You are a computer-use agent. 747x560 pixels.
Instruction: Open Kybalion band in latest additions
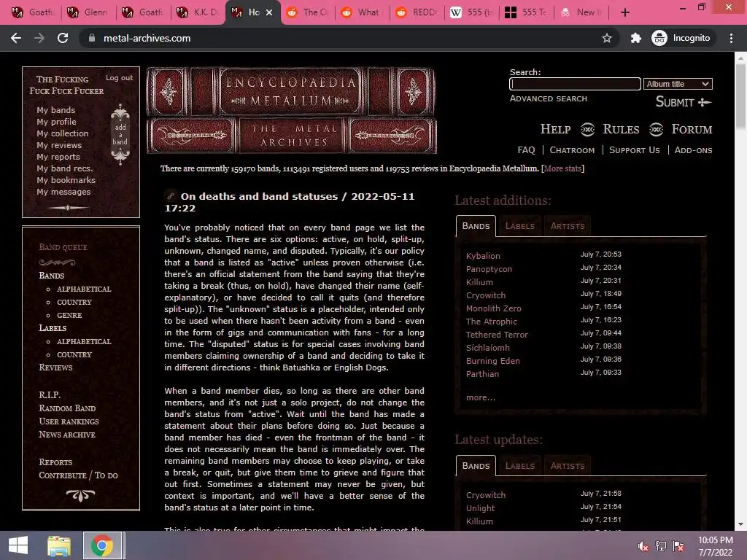(483, 256)
